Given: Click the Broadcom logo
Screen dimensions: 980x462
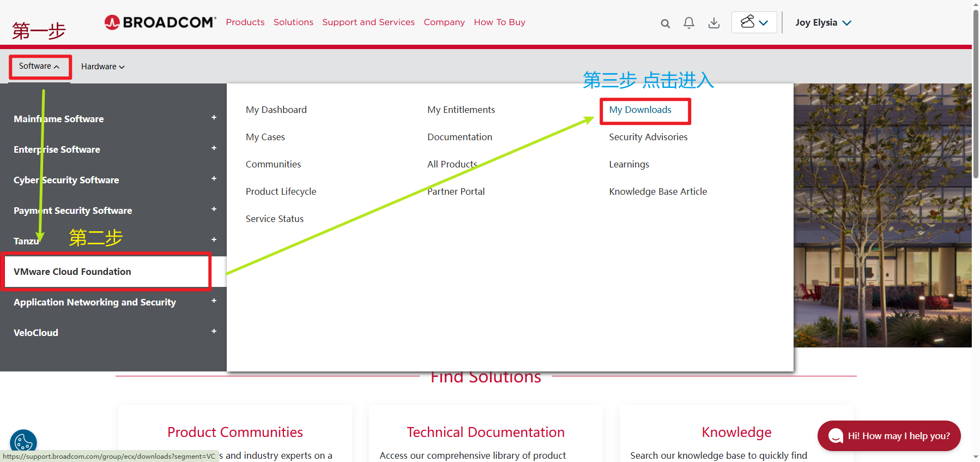Looking at the screenshot, I should pyautogui.click(x=160, y=22).
